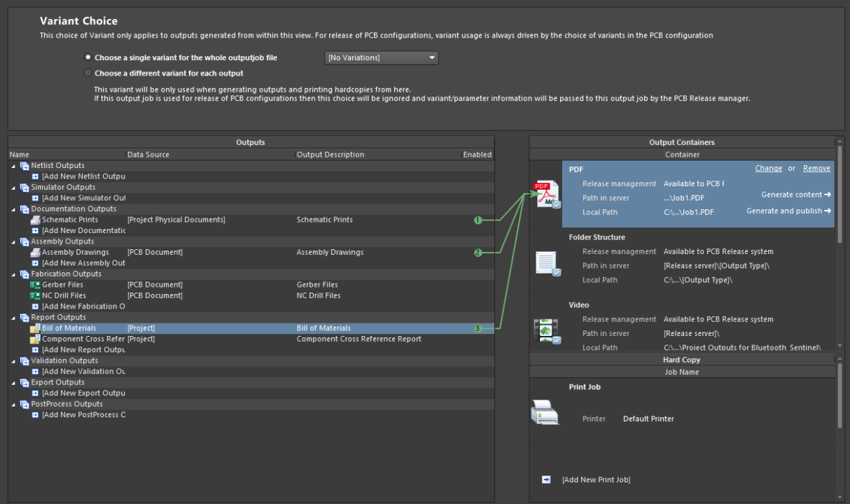Click the Folder Structure container icon
The width and height of the screenshot is (850, 504).
point(547,263)
